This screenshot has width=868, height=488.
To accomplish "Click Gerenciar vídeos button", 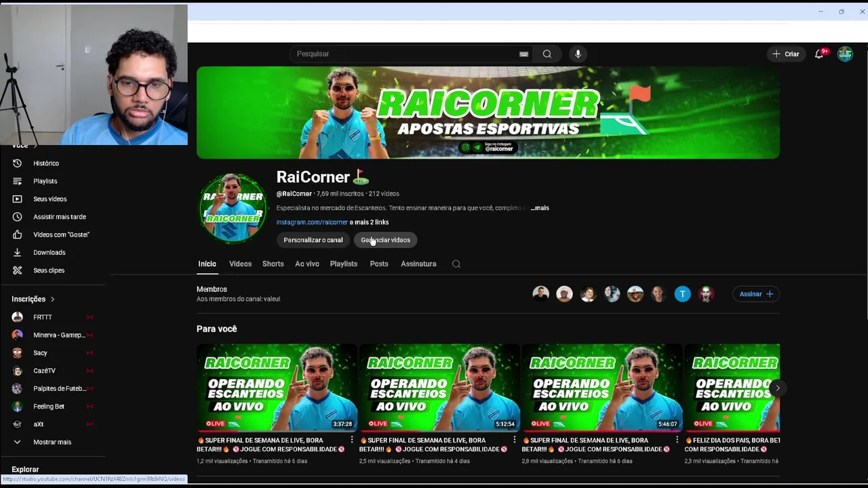I will point(385,240).
